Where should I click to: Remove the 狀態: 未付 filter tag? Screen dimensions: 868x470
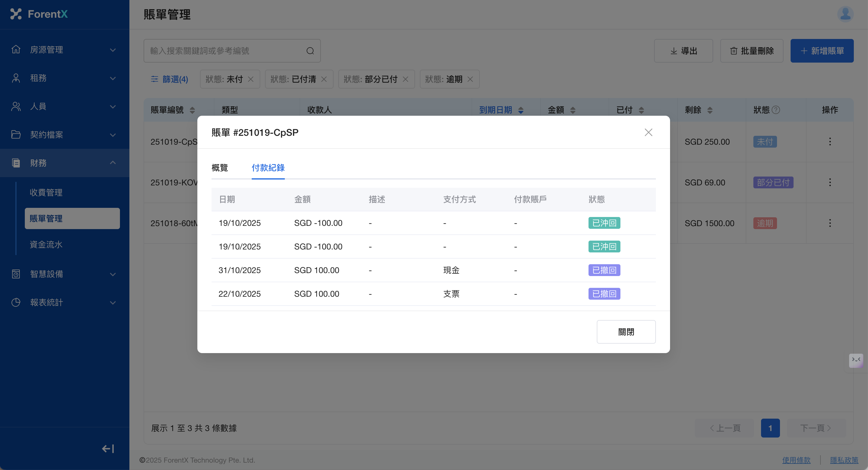[251, 79]
